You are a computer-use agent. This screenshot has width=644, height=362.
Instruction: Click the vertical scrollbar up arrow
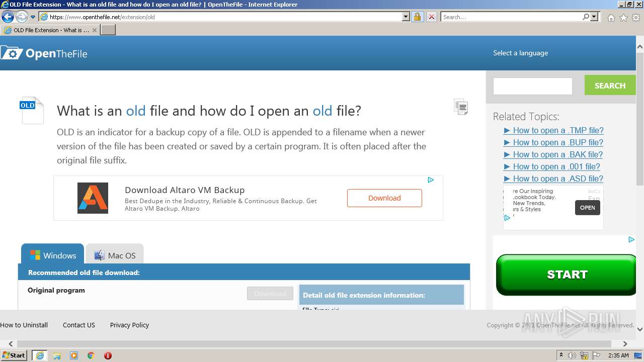coord(640,47)
